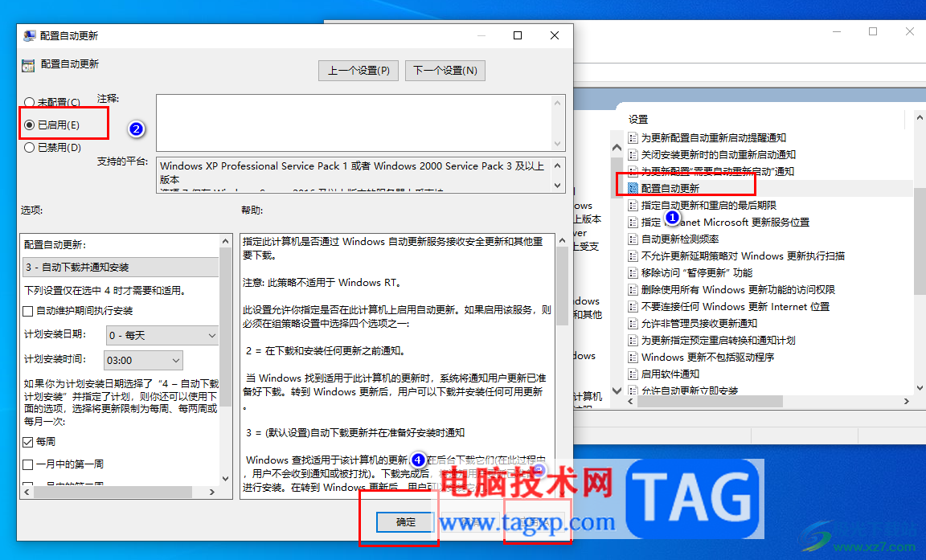Click 下一个设置(N) button
This screenshot has height=560, width=926.
[445, 70]
